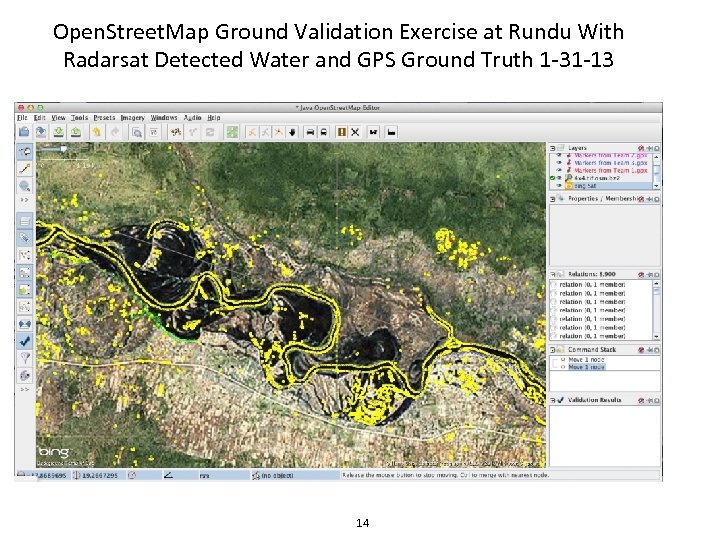Click the upload data toolbar icon
Screen dimensions: 720x540
(x=76, y=132)
